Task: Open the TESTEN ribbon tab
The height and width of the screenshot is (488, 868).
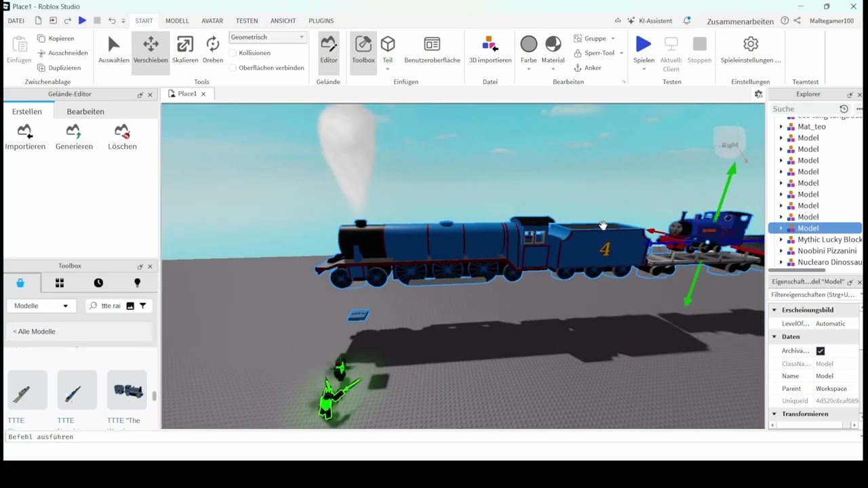Action: click(x=247, y=21)
